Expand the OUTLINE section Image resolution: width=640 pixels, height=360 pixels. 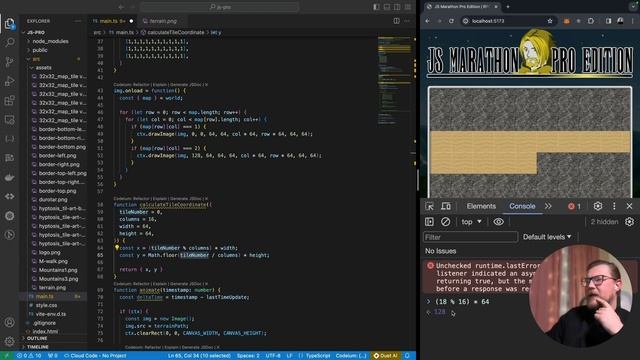click(x=37, y=338)
